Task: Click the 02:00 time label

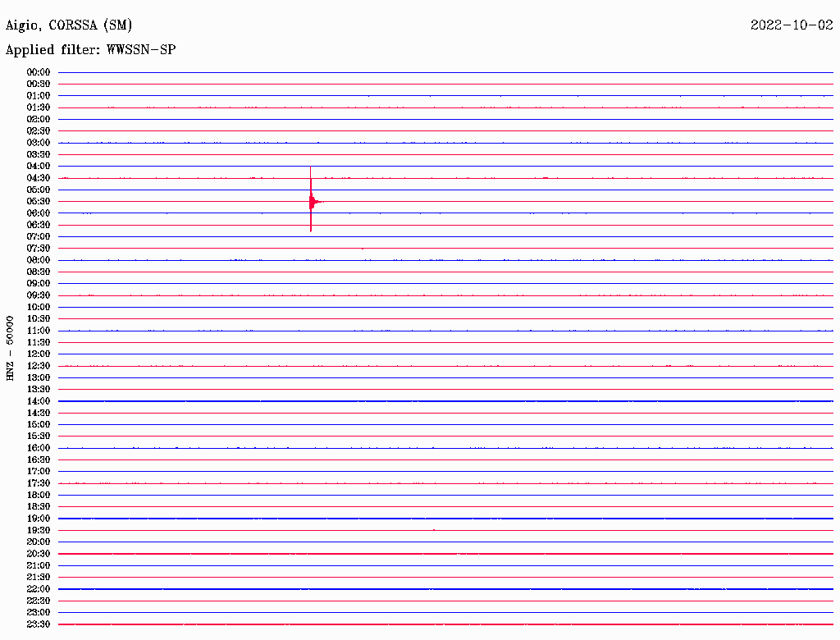Action: click(39, 119)
